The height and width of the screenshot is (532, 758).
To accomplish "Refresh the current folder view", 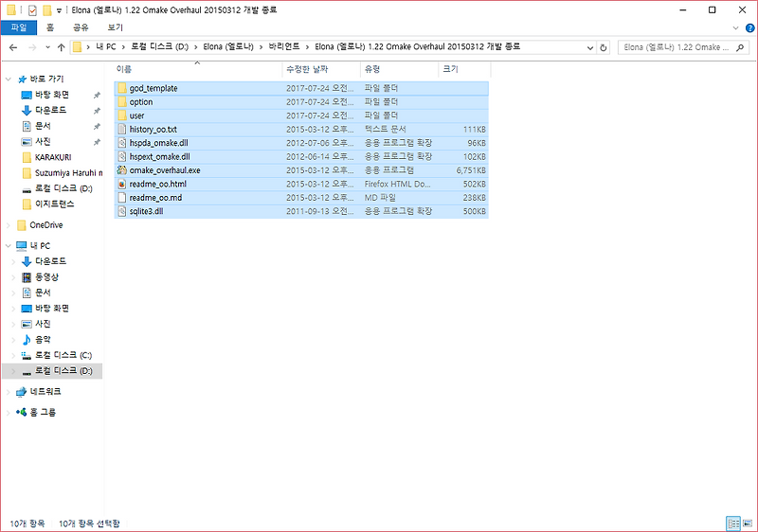I will [604, 47].
